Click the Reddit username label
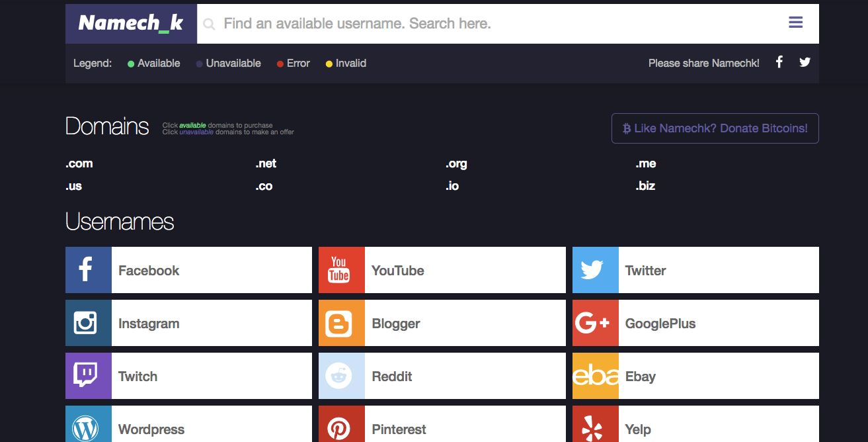 click(392, 376)
